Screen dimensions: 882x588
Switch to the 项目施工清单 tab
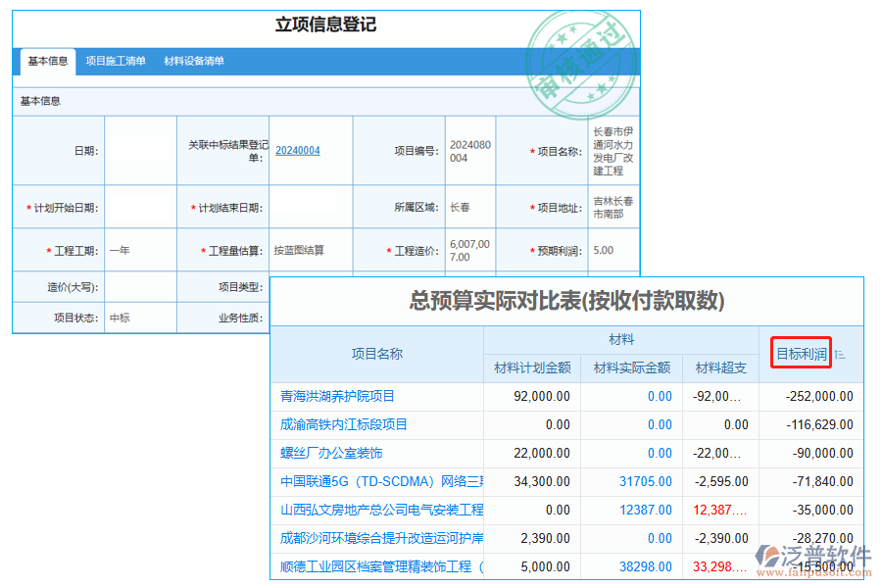pyautogui.click(x=115, y=61)
